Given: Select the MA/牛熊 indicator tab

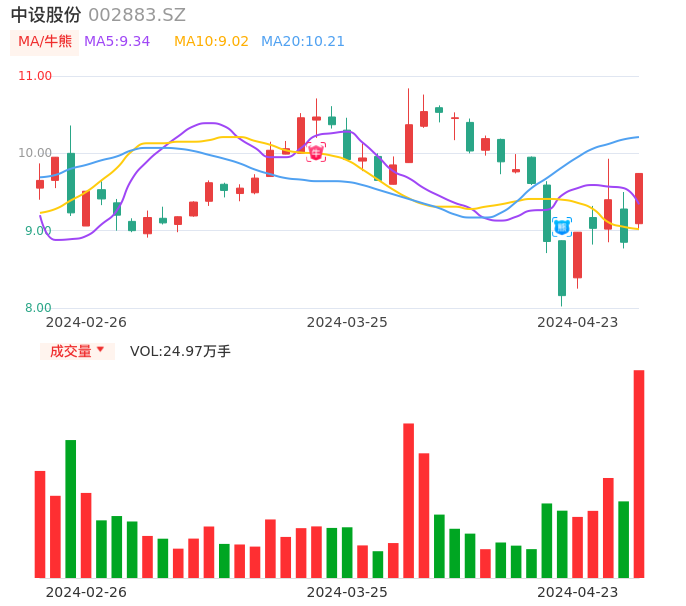Looking at the screenshot, I should pos(44,42).
